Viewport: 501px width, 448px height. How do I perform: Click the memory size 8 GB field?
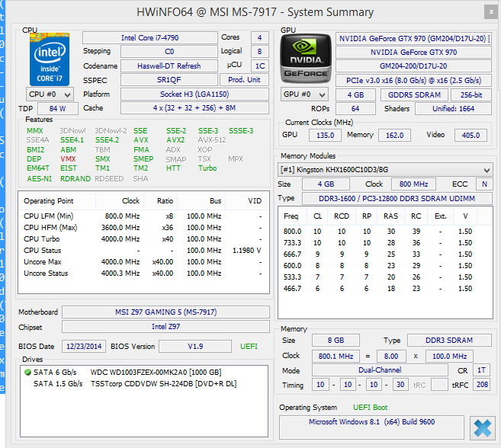tap(336, 341)
